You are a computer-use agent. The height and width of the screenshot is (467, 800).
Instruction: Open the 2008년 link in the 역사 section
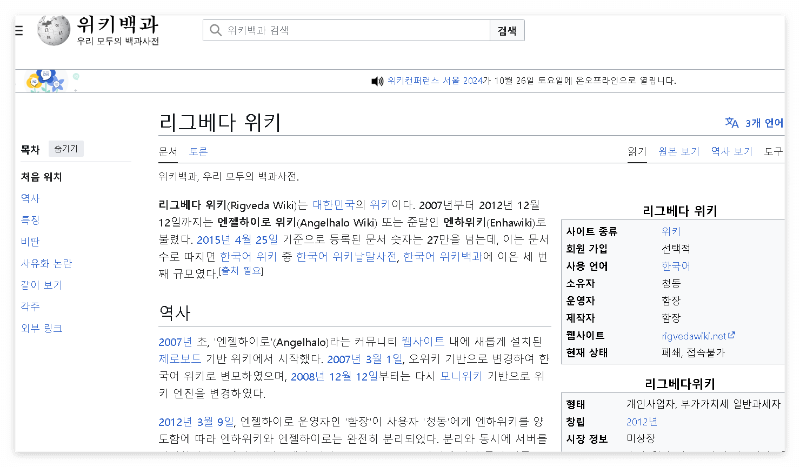point(307,377)
